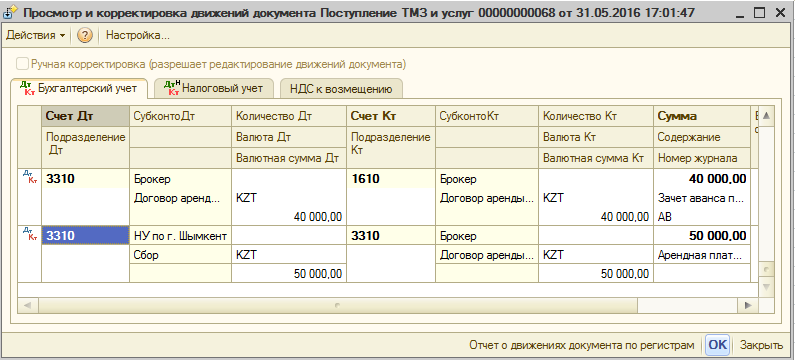Click the Дт/Кт icon on second entry row
The width and height of the screenshot is (795, 360).
point(29,233)
